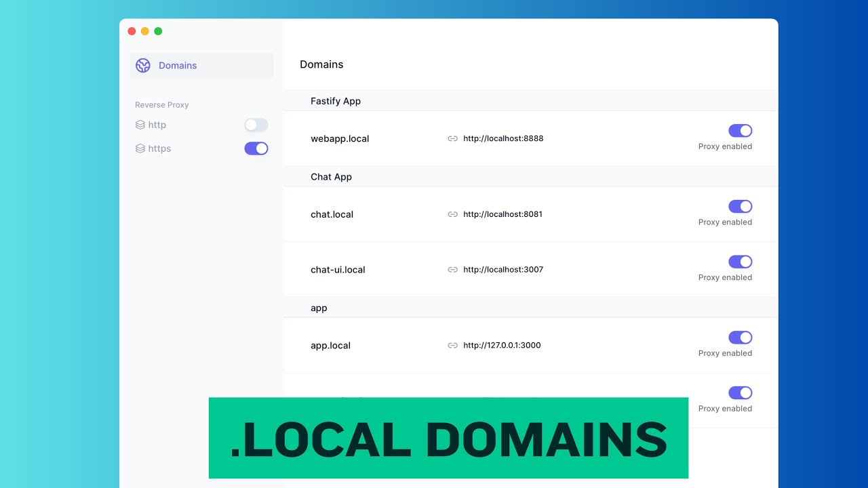Click the http://localhost:8081 target URL
This screenshot has height=488, width=868.
pos(503,214)
